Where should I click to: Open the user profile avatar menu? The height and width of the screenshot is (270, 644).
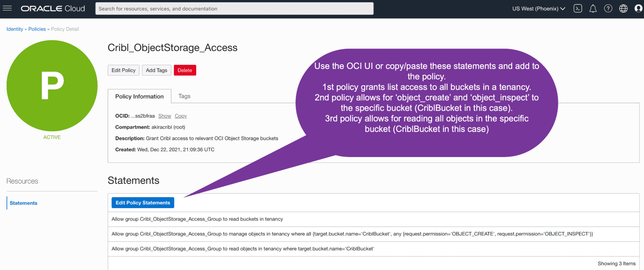[x=638, y=9]
